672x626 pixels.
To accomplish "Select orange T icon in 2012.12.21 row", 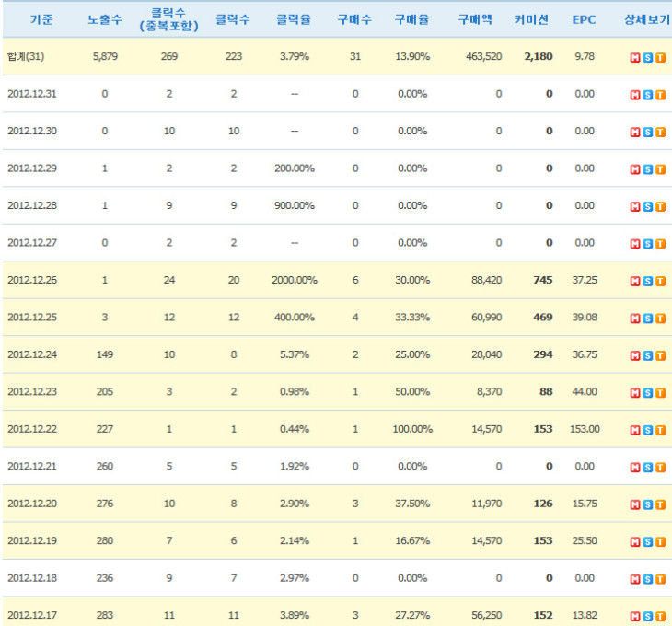I will pos(660,467).
